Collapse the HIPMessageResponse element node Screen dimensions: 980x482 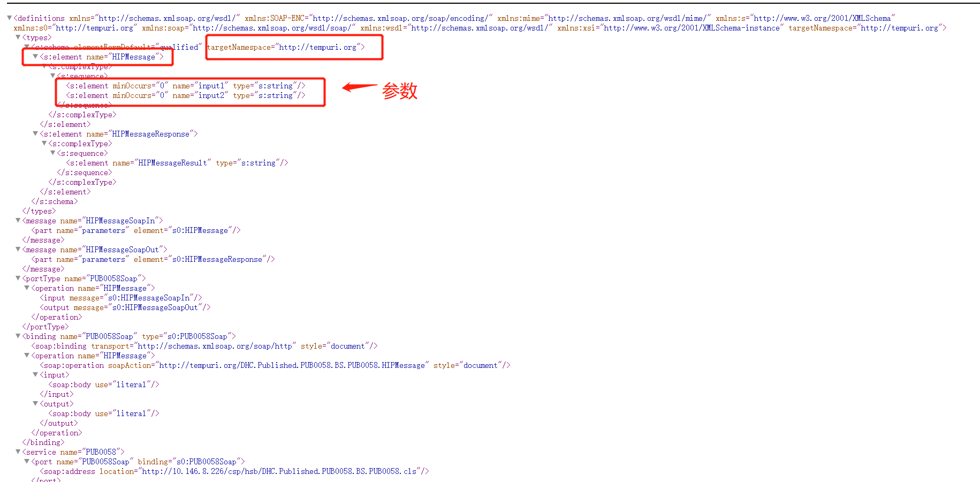(35, 134)
